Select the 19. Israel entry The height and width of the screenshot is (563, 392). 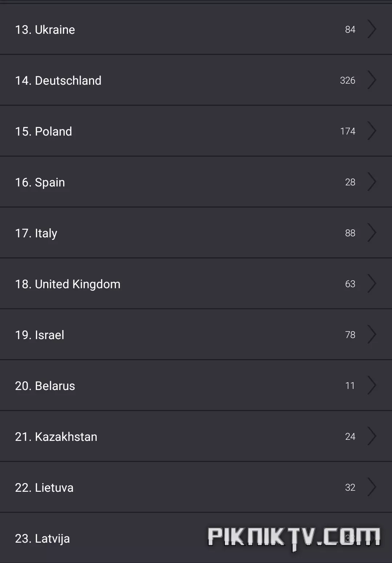(x=196, y=334)
